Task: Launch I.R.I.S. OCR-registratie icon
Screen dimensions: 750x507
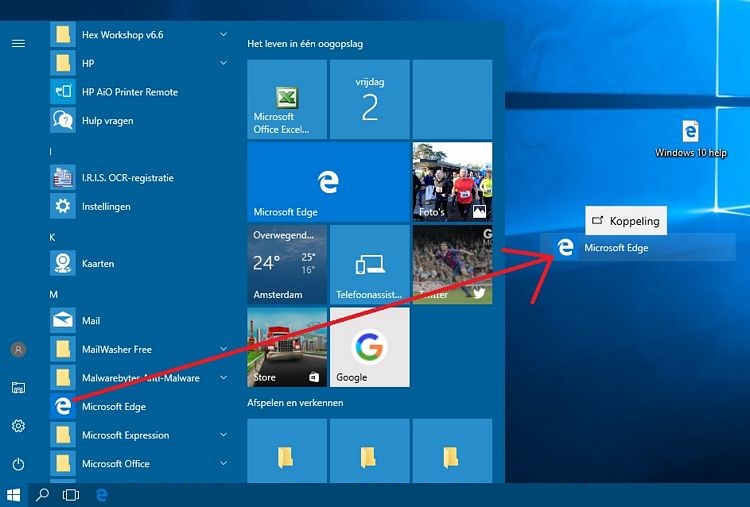Action: [63, 177]
